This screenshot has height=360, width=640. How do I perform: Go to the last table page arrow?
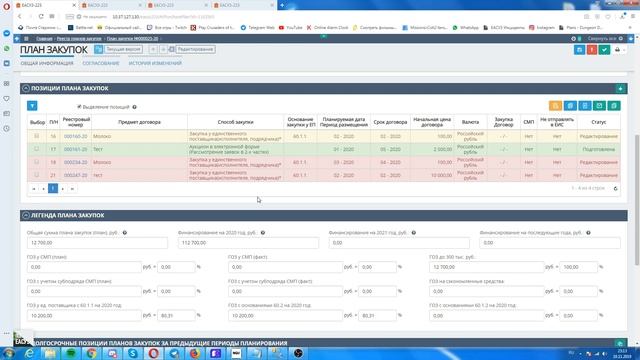[x=72, y=189]
